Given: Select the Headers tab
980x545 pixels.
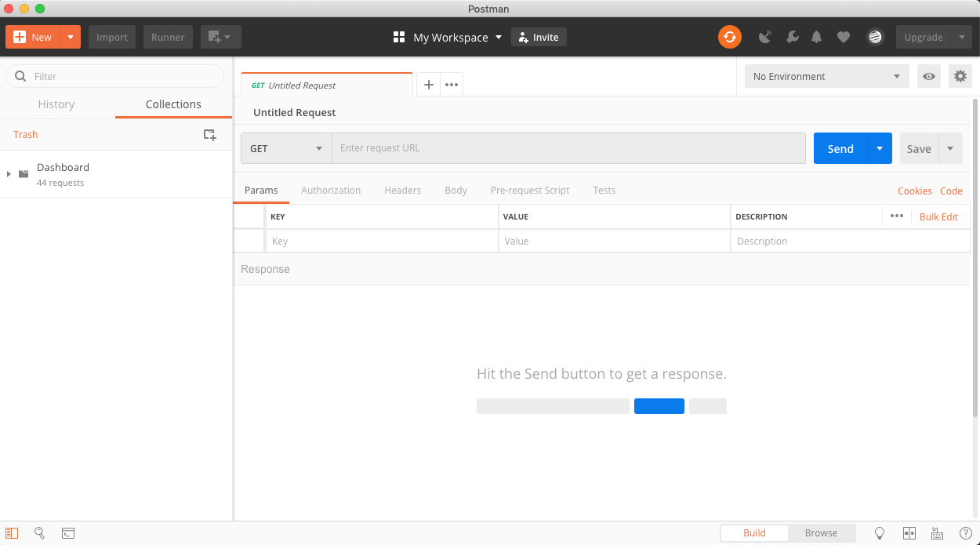Looking at the screenshot, I should 402,191.
